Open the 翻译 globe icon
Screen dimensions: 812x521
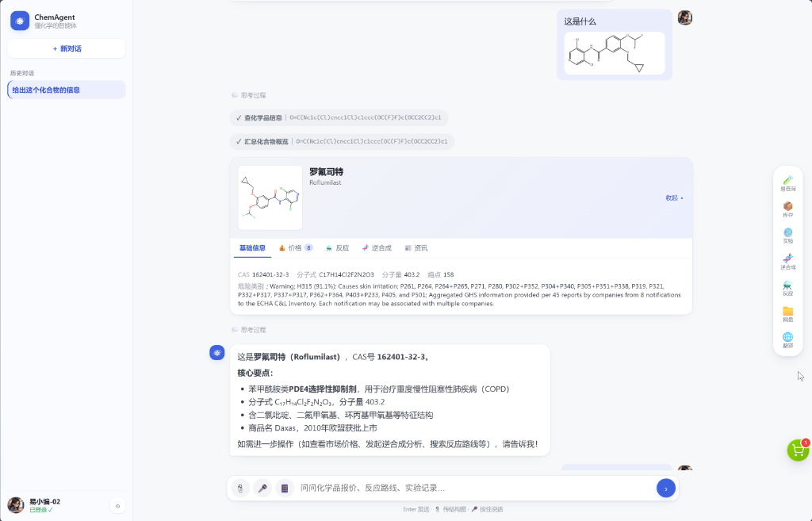(x=787, y=340)
